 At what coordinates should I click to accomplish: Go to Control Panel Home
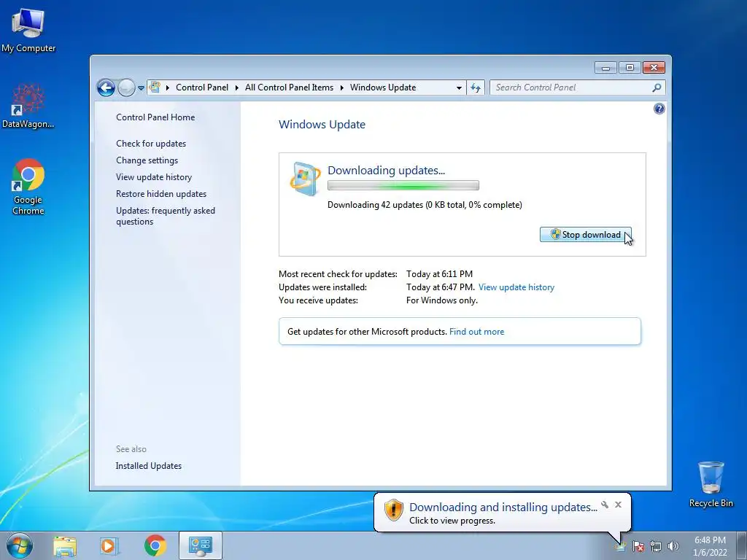click(155, 117)
